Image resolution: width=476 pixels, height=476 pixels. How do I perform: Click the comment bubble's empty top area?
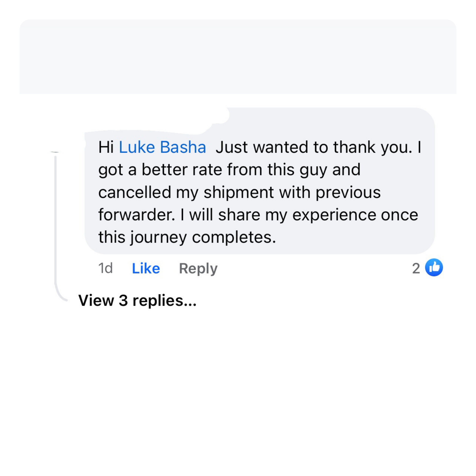pos(320,121)
